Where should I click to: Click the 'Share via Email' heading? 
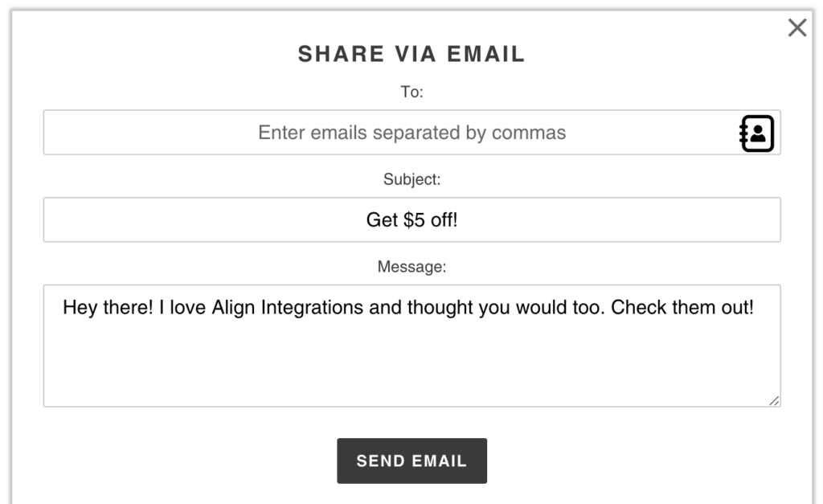click(412, 54)
